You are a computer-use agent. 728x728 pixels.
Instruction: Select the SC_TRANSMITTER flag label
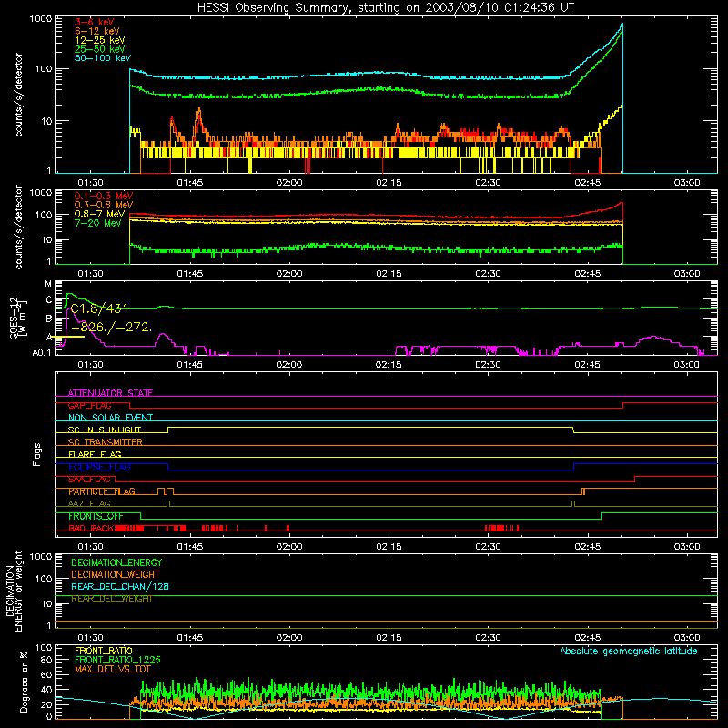coord(105,442)
